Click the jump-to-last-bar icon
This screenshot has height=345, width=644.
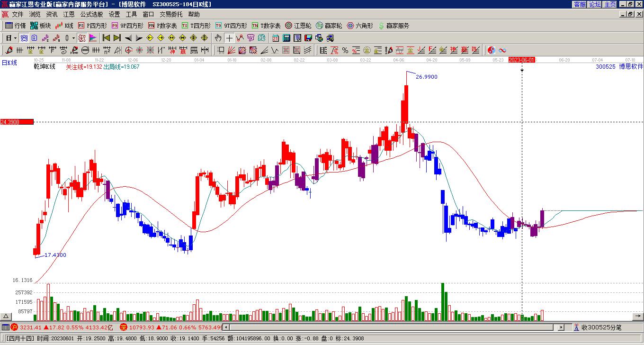tap(117, 38)
